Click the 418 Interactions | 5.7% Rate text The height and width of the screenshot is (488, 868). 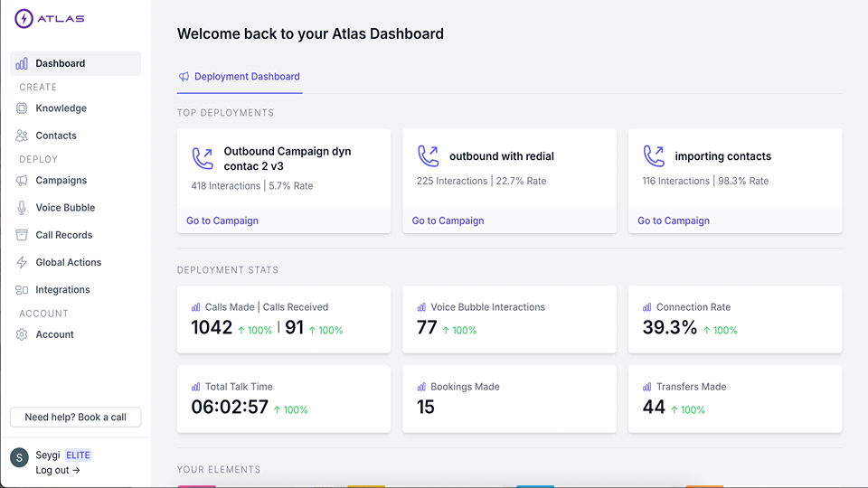pyautogui.click(x=252, y=186)
